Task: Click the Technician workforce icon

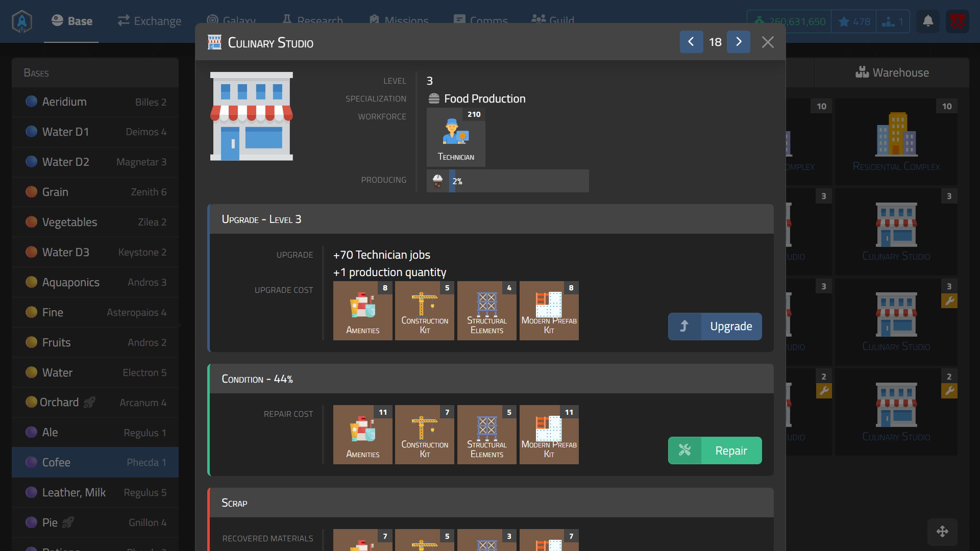Action: (x=456, y=137)
